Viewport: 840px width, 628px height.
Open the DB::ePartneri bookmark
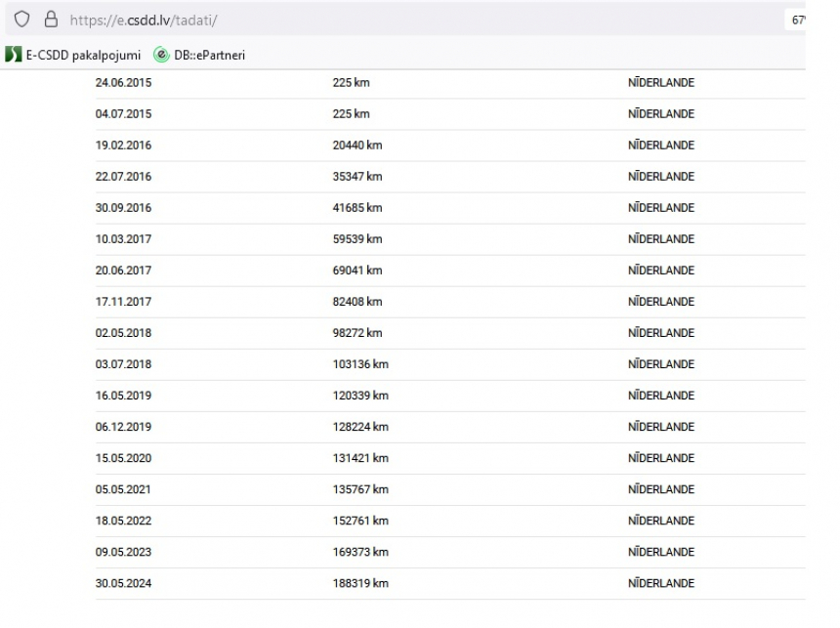199,55
